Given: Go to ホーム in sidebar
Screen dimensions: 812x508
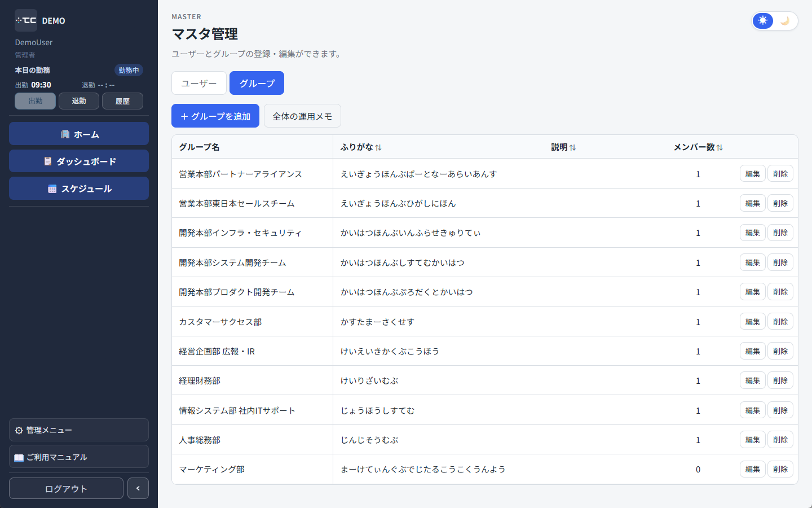Looking at the screenshot, I should coord(79,134).
